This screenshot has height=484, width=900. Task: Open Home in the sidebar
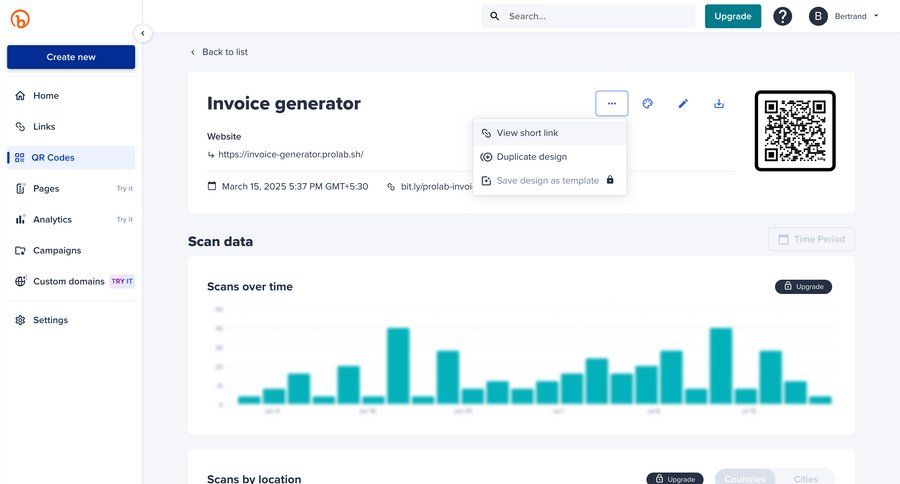71,96
